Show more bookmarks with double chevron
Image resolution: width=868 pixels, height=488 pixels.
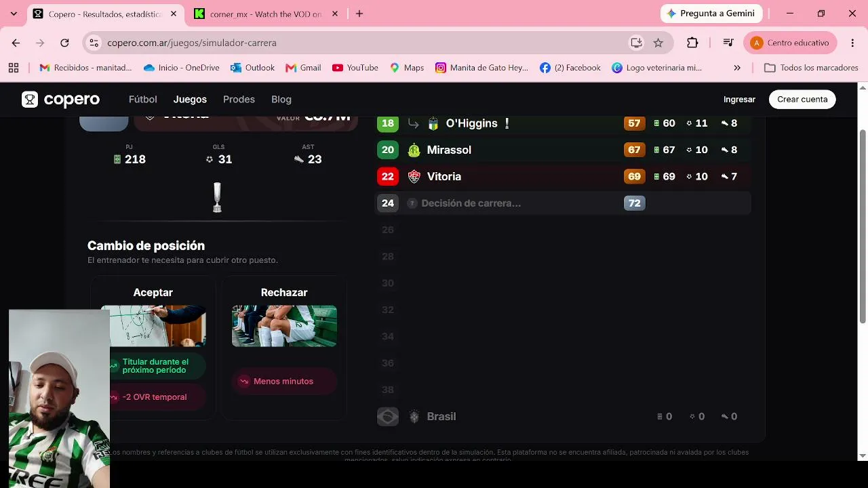737,68
